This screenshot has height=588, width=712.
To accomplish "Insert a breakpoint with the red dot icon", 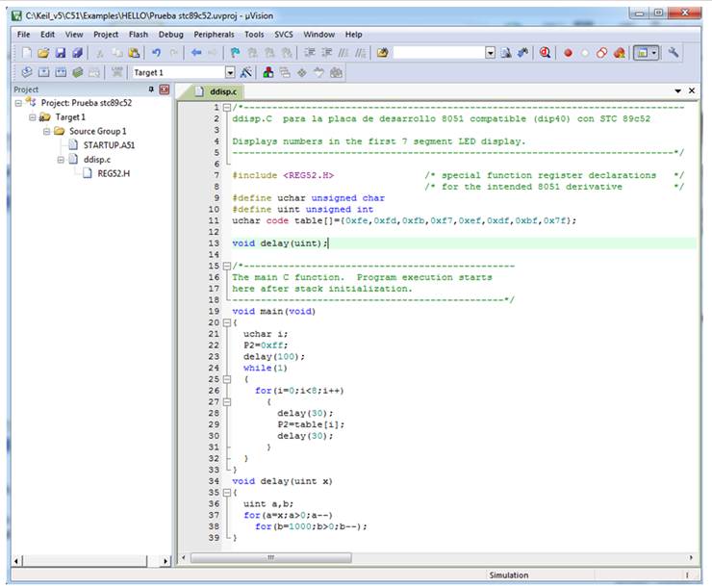I will click(x=568, y=53).
